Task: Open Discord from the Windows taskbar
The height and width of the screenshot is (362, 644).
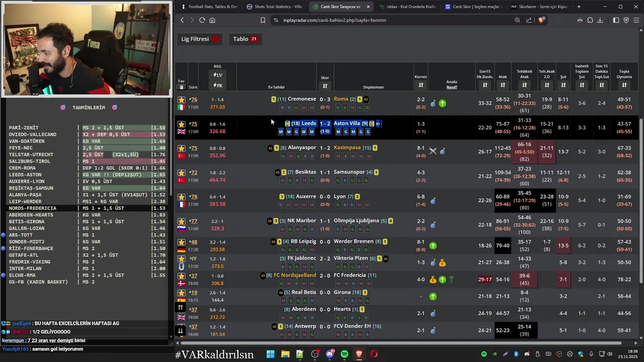Action: [x=330, y=354]
